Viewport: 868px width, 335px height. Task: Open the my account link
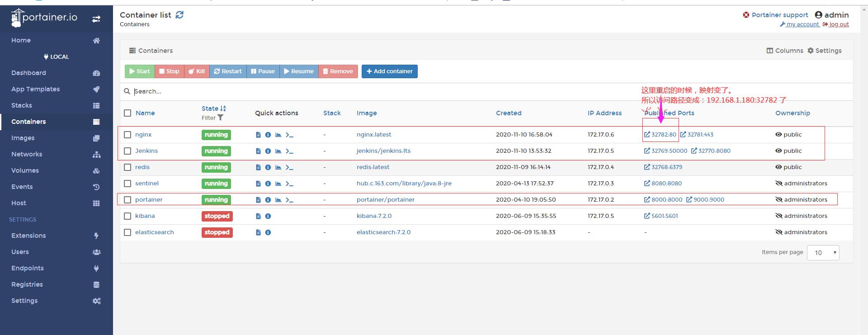point(799,24)
